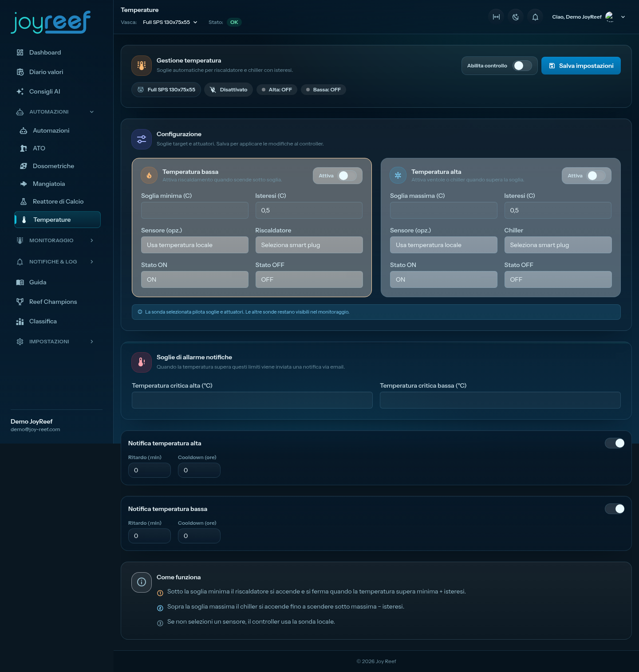Click the Dosometriche pump icon
This screenshot has height=672, width=639.
(x=24, y=166)
